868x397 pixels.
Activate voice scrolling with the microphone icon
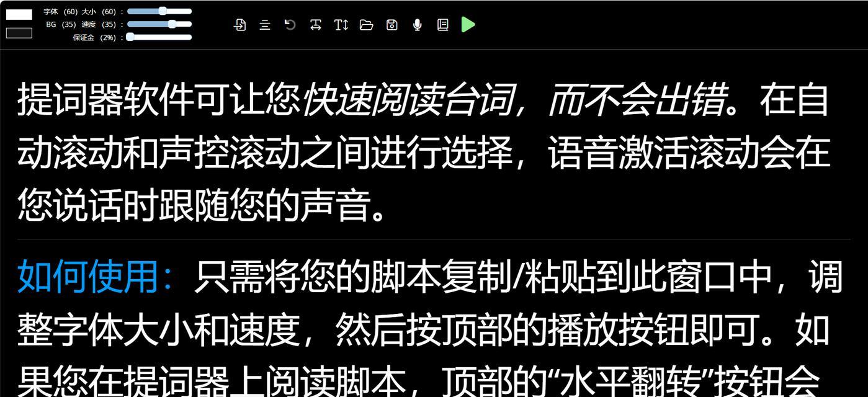pyautogui.click(x=418, y=25)
